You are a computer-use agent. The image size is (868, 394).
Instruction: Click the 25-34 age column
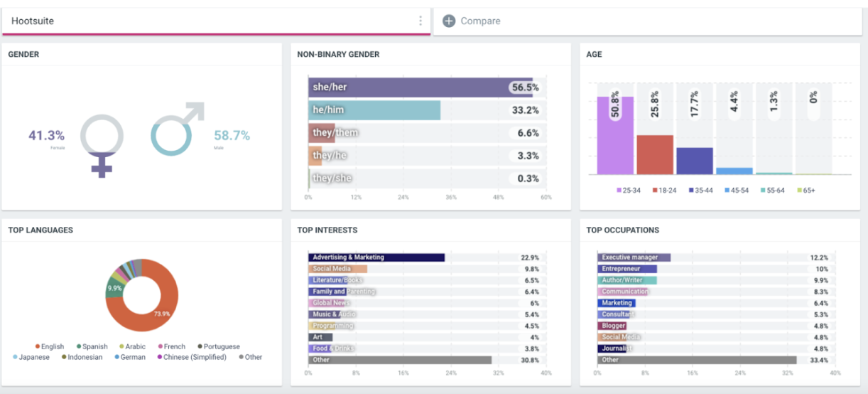click(615, 135)
